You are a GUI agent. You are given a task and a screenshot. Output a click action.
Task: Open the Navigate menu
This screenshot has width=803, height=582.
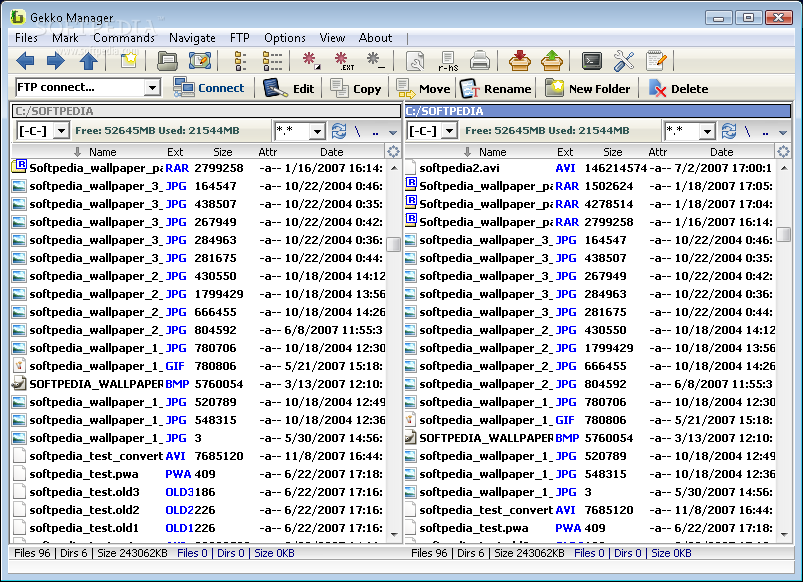192,38
